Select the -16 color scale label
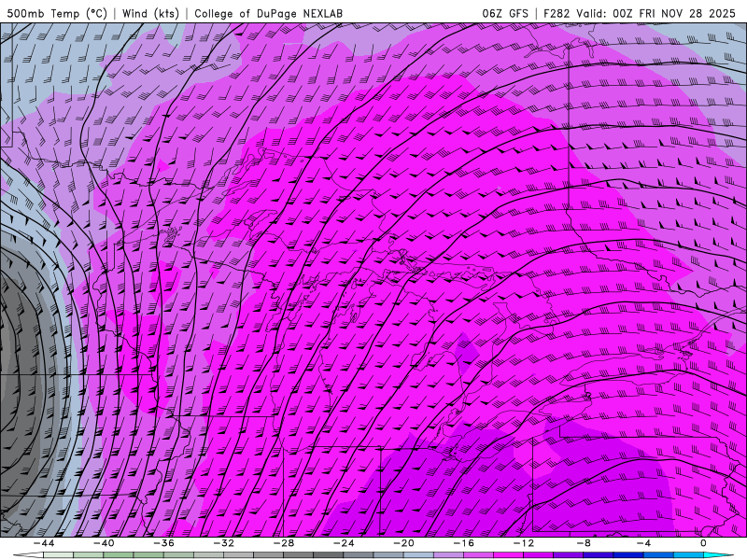The height and width of the screenshot is (560, 747). click(x=464, y=543)
